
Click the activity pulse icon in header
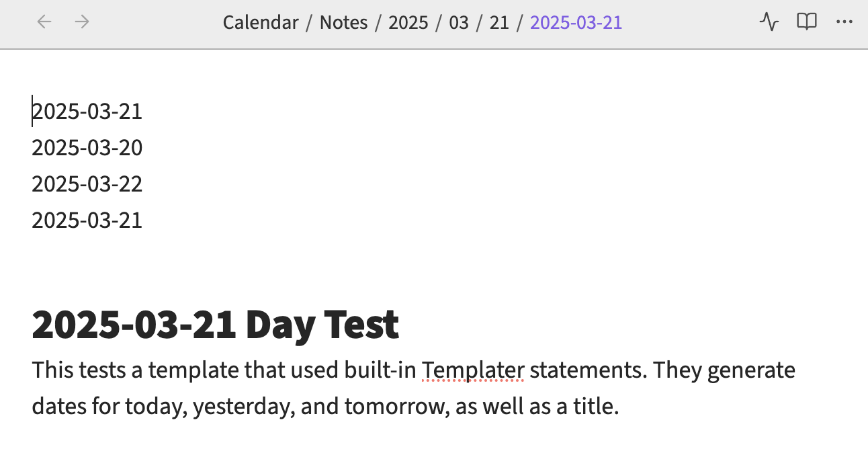(x=769, y=22)
